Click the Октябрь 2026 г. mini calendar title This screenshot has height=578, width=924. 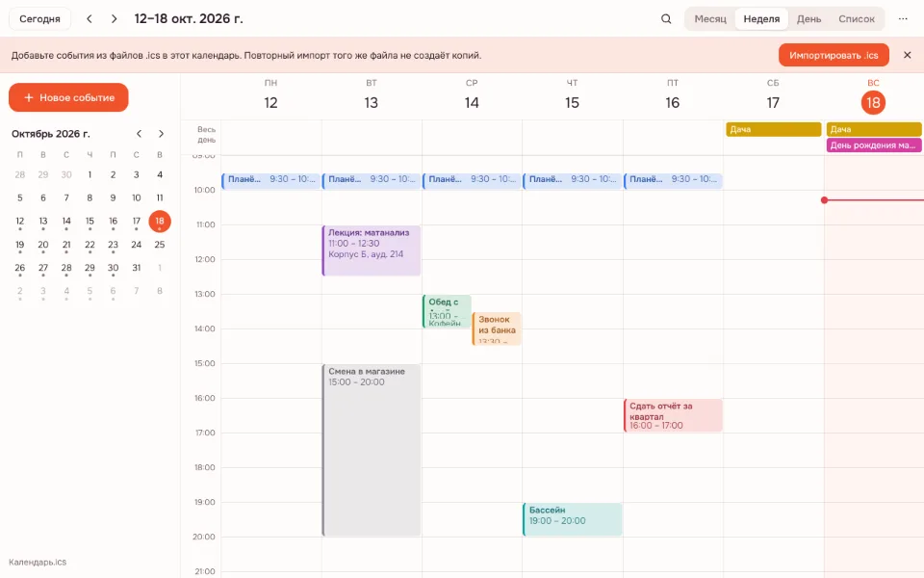pos(51,134)
